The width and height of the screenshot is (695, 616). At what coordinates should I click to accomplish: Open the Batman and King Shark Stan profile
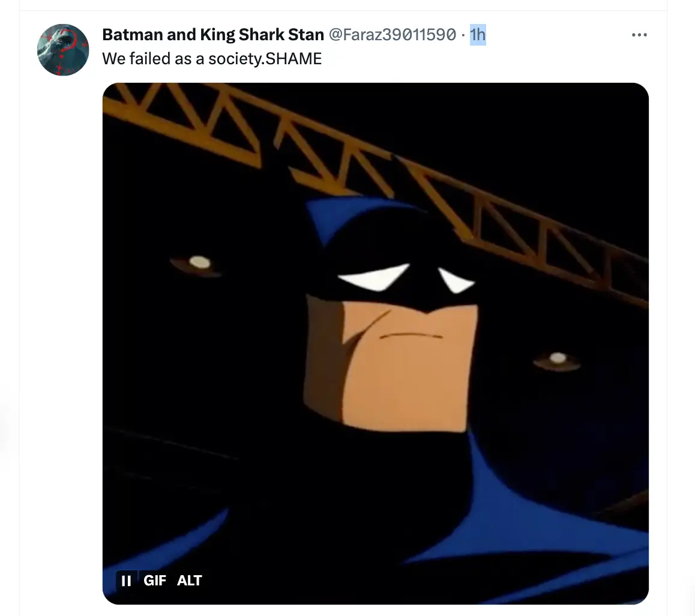[213, 35]
